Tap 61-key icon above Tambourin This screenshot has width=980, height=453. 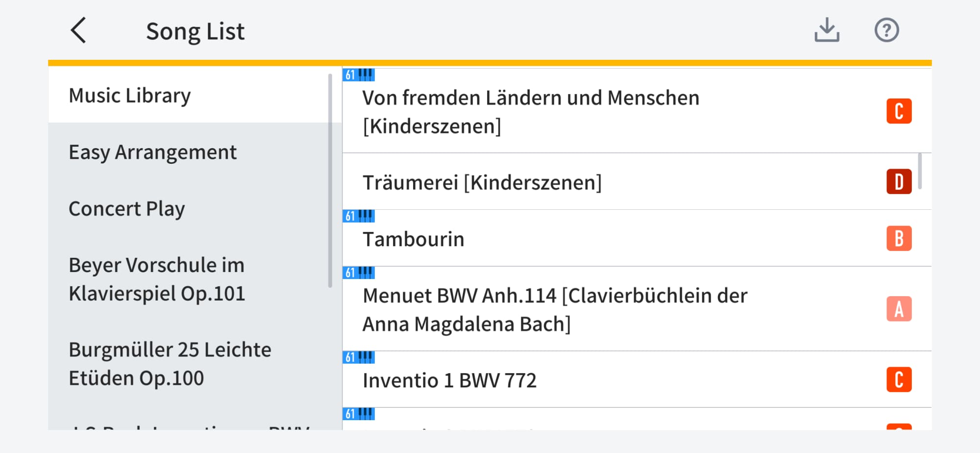coord(359,216)
